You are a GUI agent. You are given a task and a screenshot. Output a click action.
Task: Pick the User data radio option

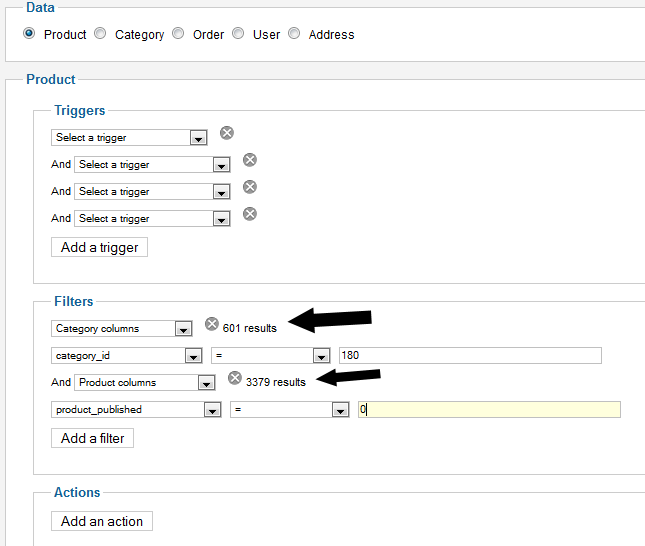coord(238,33)
